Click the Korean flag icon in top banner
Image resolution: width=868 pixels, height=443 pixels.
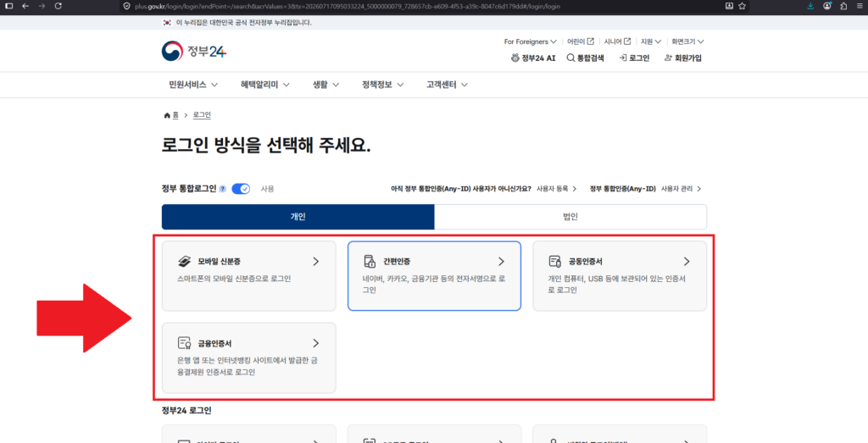pyautogui.click(x=167, y=23)
